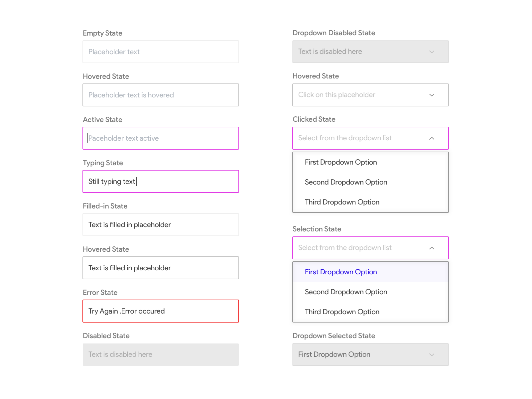Click inside the 'Placeholder text' empty field

click(161, 52)
